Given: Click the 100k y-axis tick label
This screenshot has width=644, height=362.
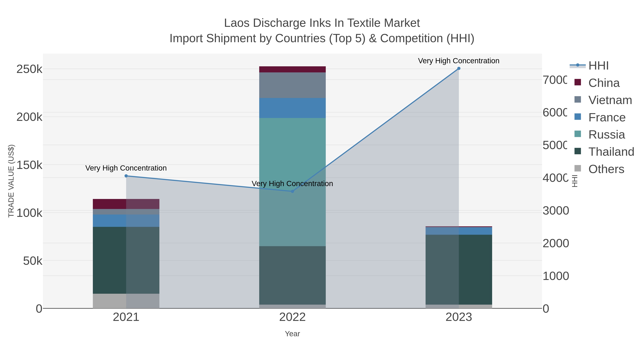Looking at the screenshot, I should pos(30,213).
